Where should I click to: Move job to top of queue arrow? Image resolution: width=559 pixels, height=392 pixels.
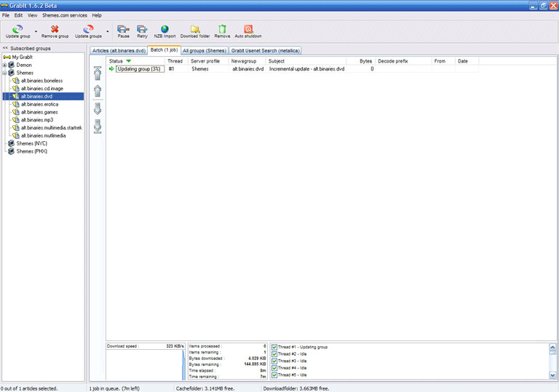(x=98, y=73)
